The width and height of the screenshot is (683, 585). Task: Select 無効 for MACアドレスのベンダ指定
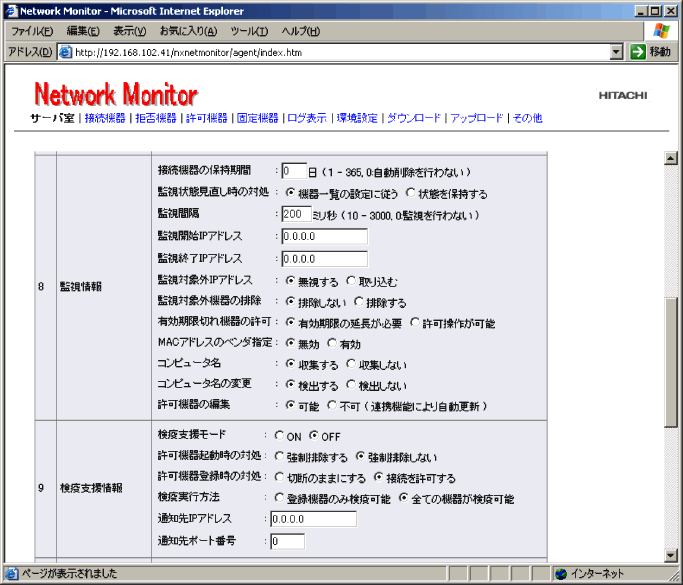point(290,343)
